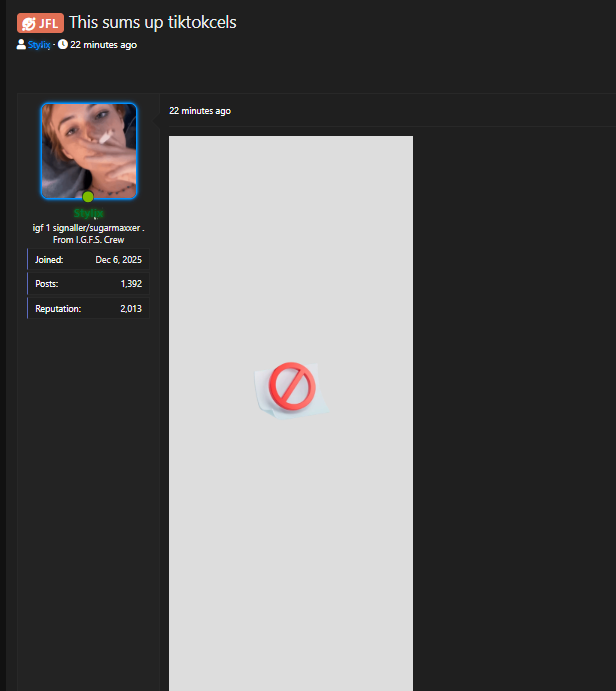
Task: Click the green online status dot
Action: [x=88, y=197]
